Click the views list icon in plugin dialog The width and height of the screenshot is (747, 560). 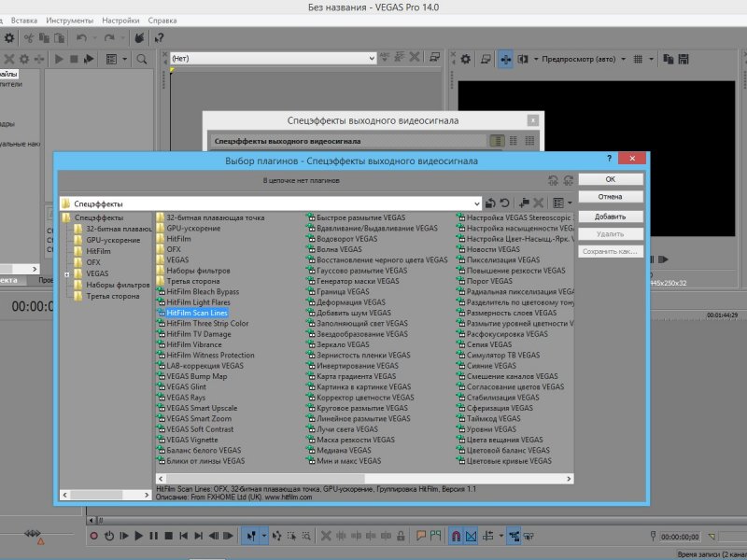557,203
